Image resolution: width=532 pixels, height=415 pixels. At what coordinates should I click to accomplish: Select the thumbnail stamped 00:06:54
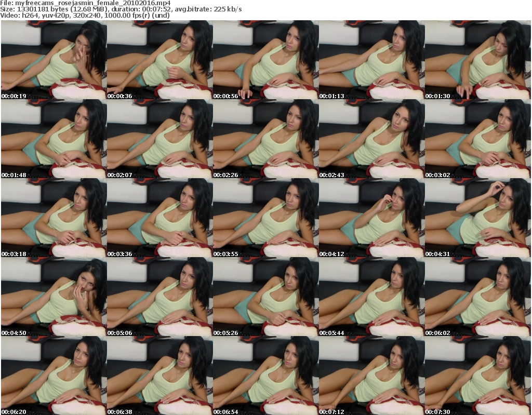pos(265,376)
